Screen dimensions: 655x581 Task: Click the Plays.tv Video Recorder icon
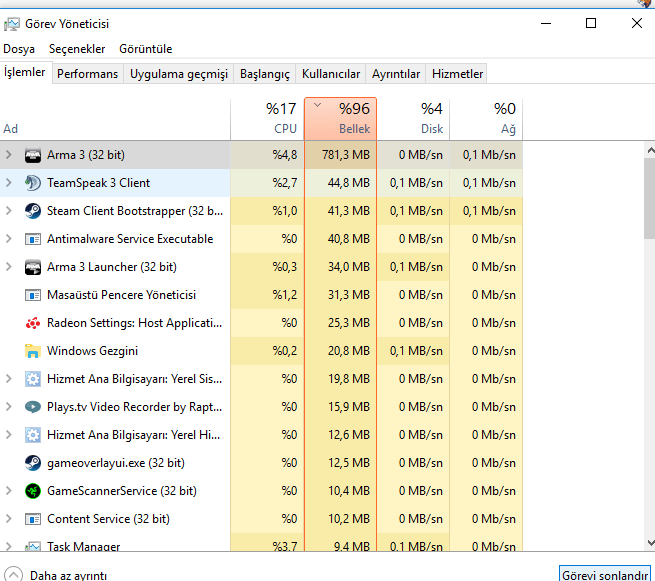tap(33, 407)
